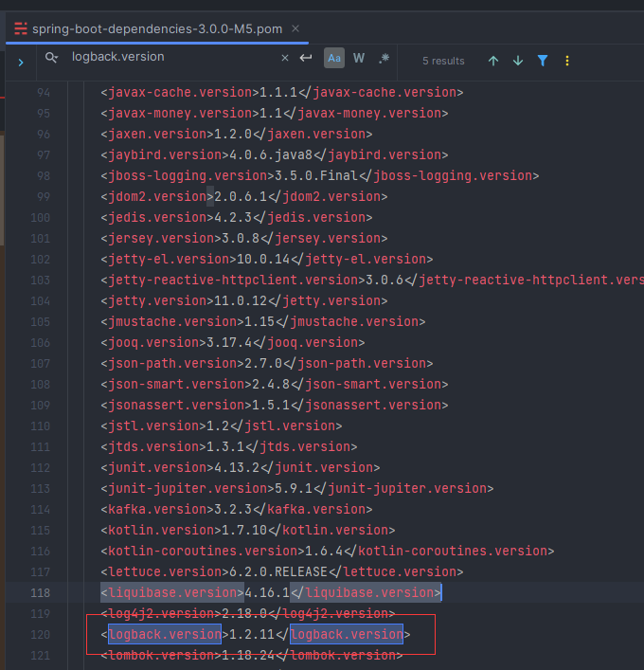Click the json-path.version opening tag
The width and height of the screenshot is (644, 670).
(172, 363)
